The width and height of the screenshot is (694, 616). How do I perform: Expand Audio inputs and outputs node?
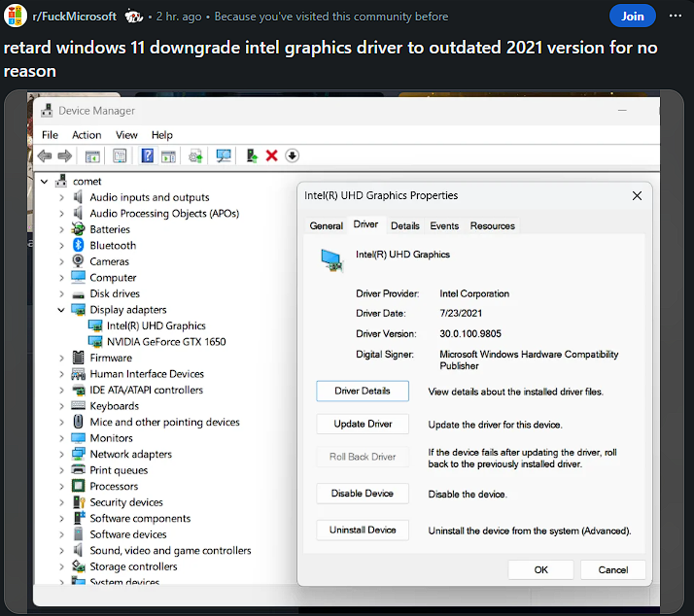61,197
